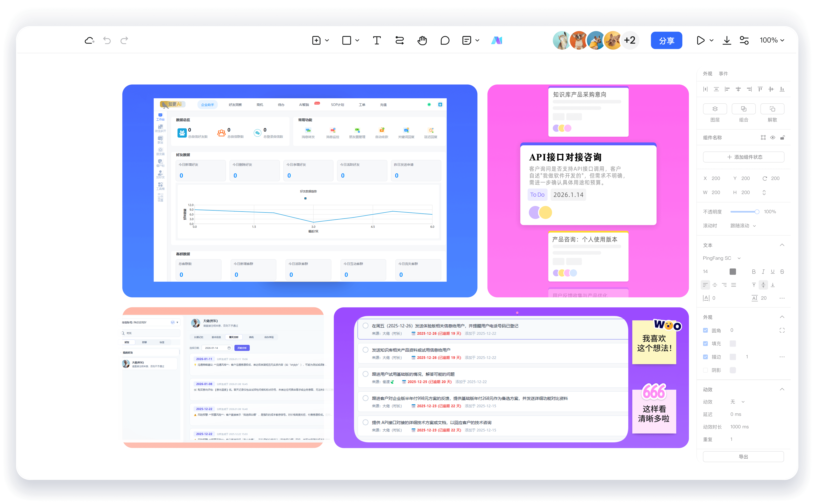The width and height of the screenshot is (814, 504).
Task: Click the undo arrow icon
Action: click(x=107, y=40)
